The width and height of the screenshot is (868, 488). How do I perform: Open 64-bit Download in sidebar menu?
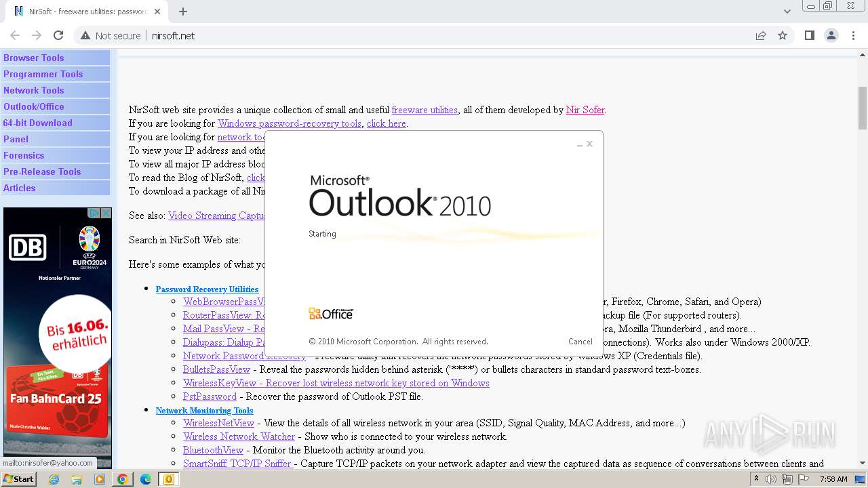[56, 123]
